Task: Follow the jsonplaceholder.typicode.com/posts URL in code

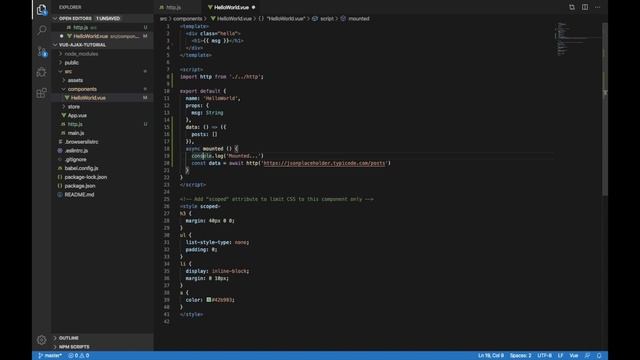Action: coord(324,163)
